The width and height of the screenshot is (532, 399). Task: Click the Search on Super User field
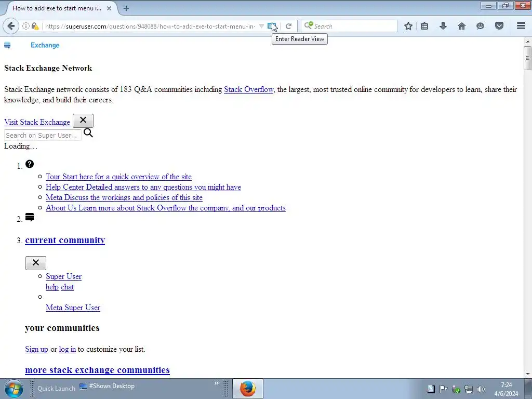(43, 135)
